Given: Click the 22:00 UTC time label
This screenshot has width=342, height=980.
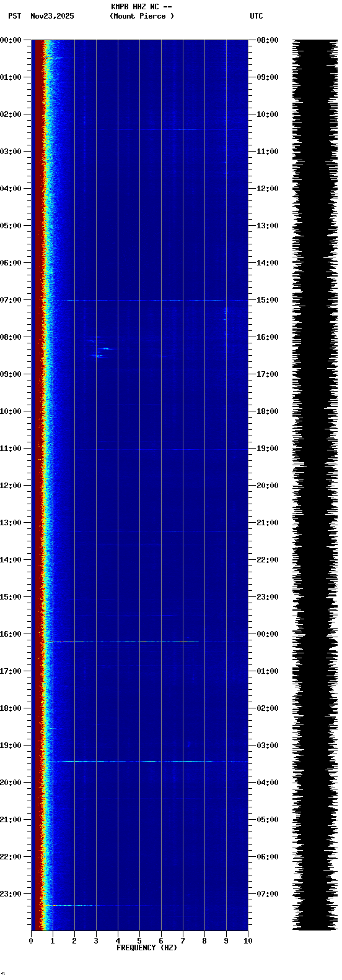Looking at the screenshot, I should pos(268,560).
